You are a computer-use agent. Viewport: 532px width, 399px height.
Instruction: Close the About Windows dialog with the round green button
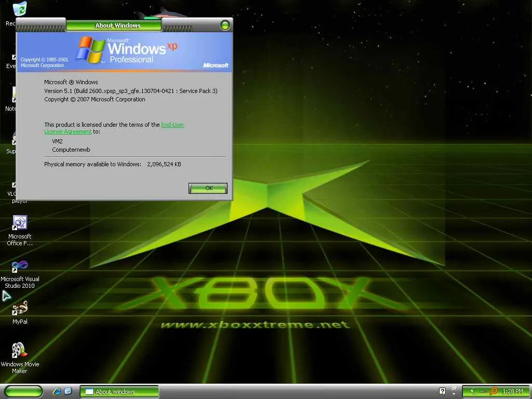coord(224,25)
